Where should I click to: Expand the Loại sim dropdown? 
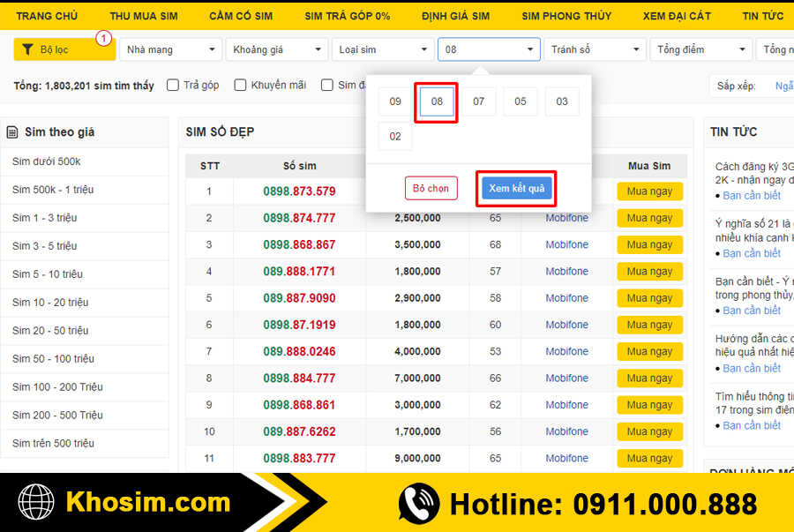tap(381, 49)
